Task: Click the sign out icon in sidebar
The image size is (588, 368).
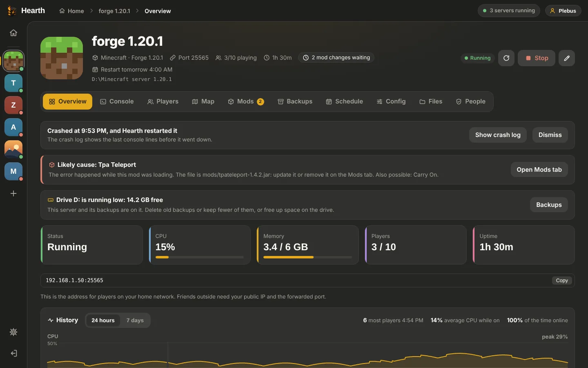Action: pyautogui.click(x=13, y=353)
